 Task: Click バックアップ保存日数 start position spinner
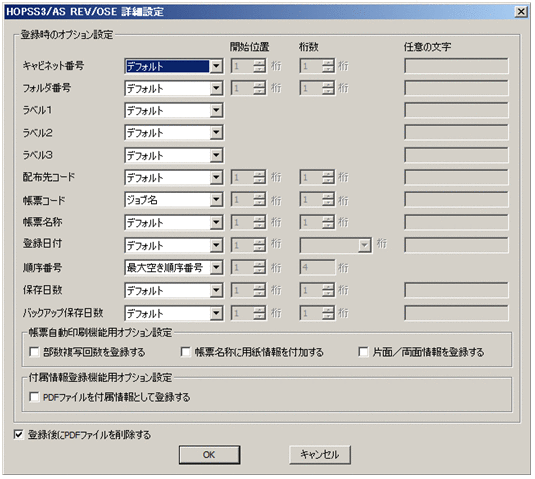248,313
